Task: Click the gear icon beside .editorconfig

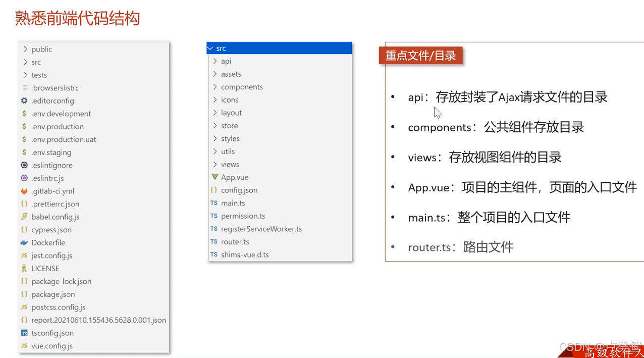Action: pyautogui.click(x=24, y=100)
